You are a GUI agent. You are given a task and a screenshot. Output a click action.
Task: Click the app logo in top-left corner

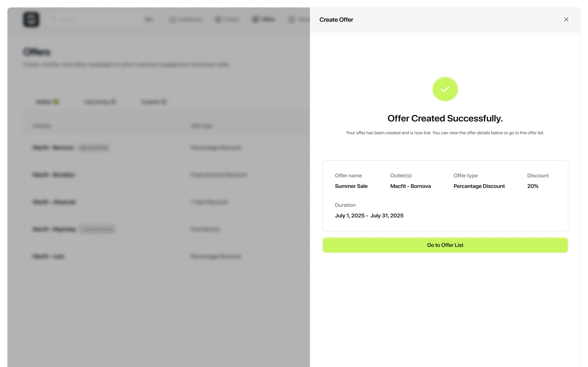pos(31,19)
